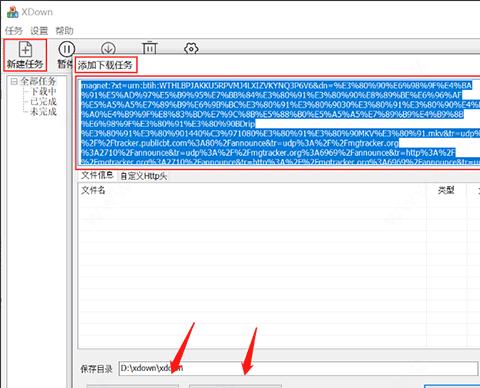This screenshot has width=480, height=388.
Task: Switch to the 文件信息 tab
Action: click(x=97, y=175)
